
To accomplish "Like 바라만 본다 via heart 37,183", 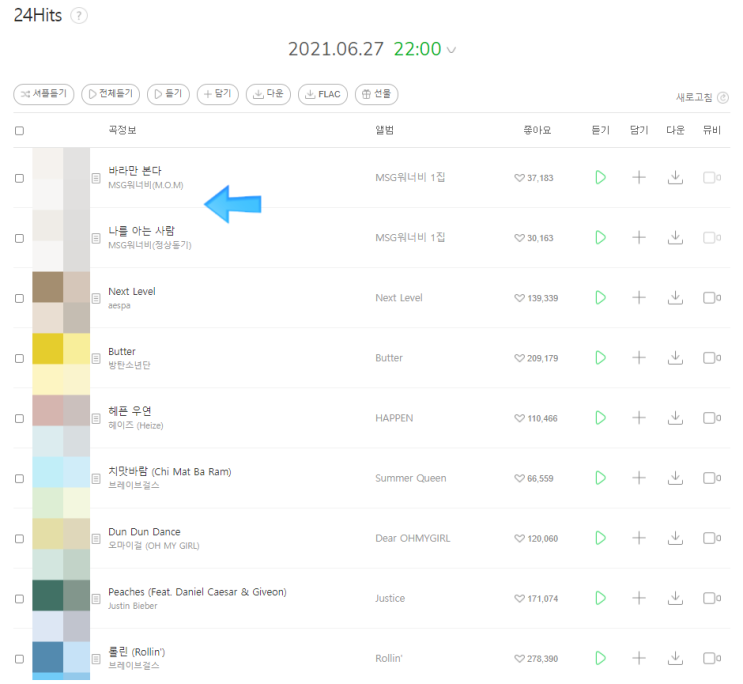I will pos(534,178).
